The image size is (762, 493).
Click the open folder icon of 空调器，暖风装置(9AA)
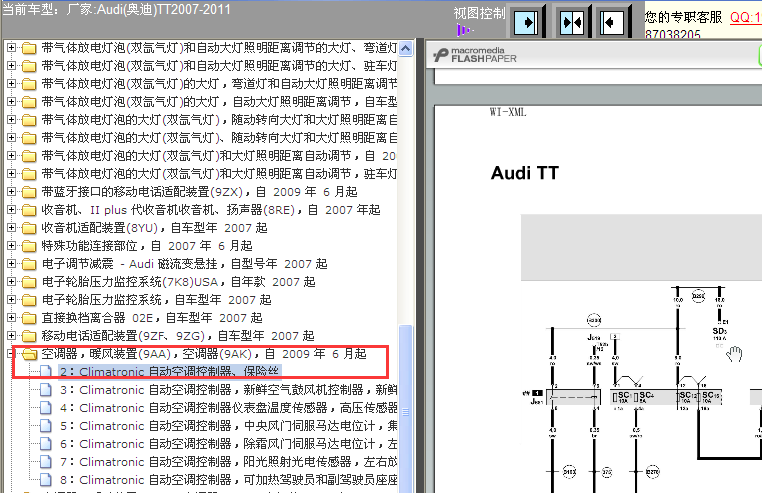(30, 354)
